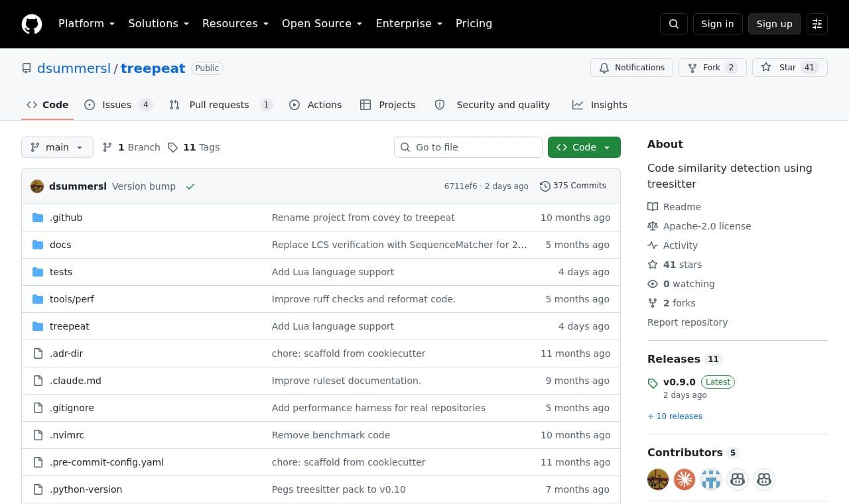Viewport: 849px width, 504px height.
Task: Click the .gitignore file icon
Action: pos(38,408)
